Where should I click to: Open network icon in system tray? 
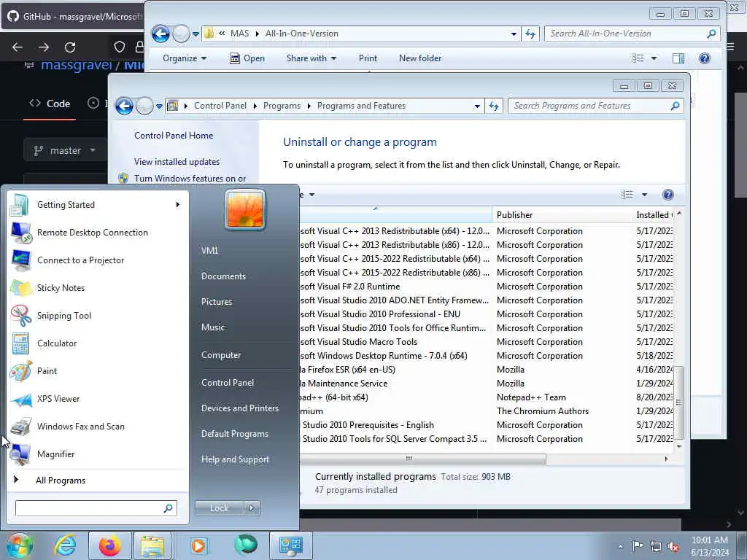(656, 546)
